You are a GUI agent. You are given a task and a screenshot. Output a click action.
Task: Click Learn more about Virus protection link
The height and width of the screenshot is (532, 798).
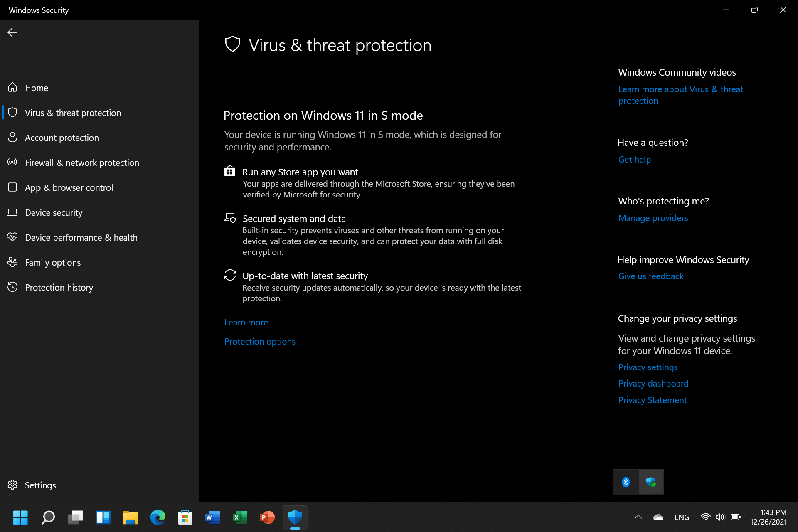[x=680, y=94]
